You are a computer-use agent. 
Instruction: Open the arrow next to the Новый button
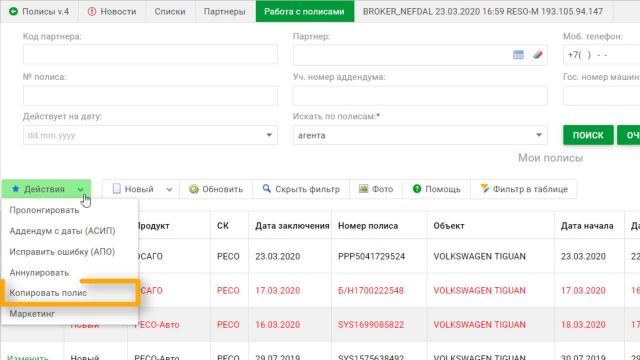coord(169,189)
